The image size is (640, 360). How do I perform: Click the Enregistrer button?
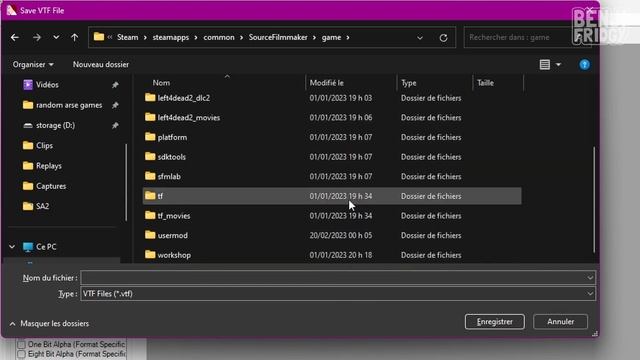pyautogui.click(x=495, y=322)
